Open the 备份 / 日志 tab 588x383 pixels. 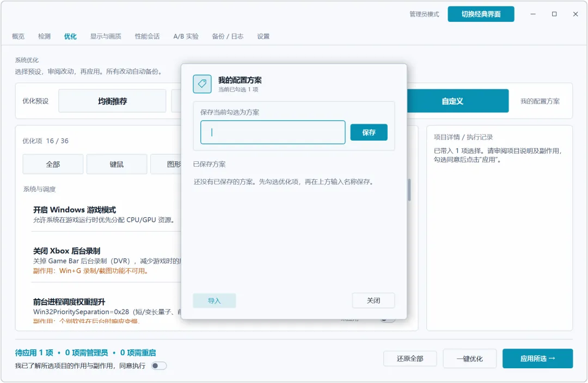(x=228, y=37)
